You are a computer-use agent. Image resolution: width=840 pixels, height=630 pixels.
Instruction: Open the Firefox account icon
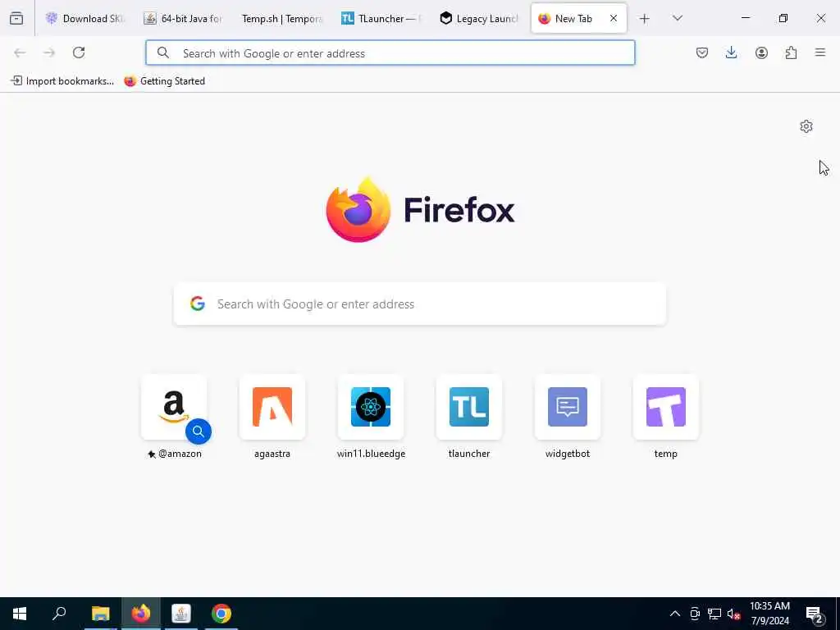coord(761,52)
